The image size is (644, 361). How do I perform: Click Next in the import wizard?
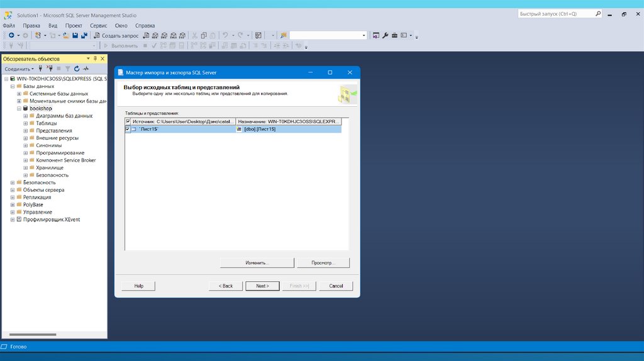click(262, 286)
